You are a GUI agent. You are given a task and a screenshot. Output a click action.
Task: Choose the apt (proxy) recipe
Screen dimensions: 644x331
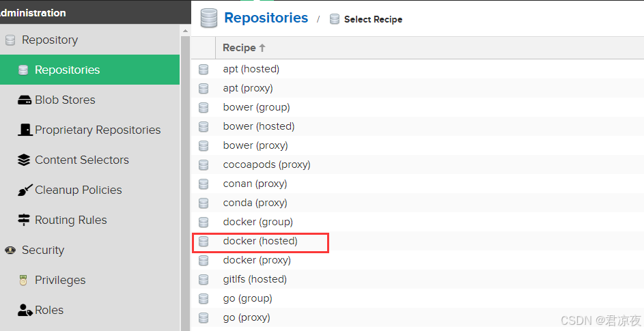247,88
